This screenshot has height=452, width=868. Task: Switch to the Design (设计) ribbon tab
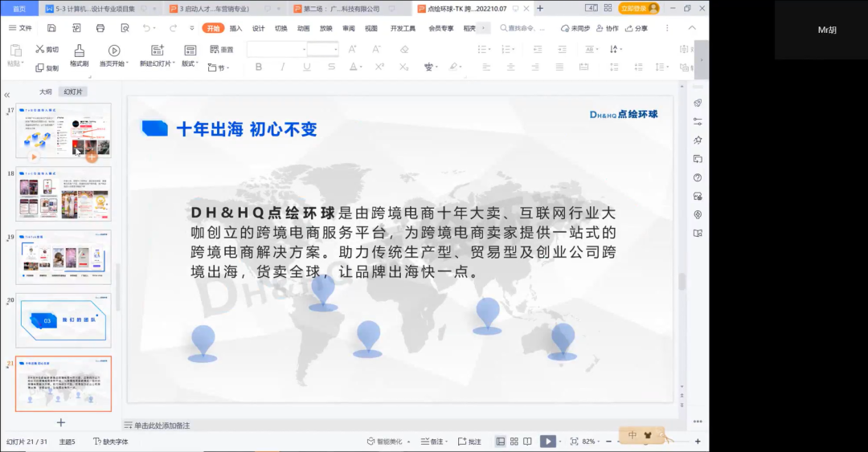tap(259, 28)
